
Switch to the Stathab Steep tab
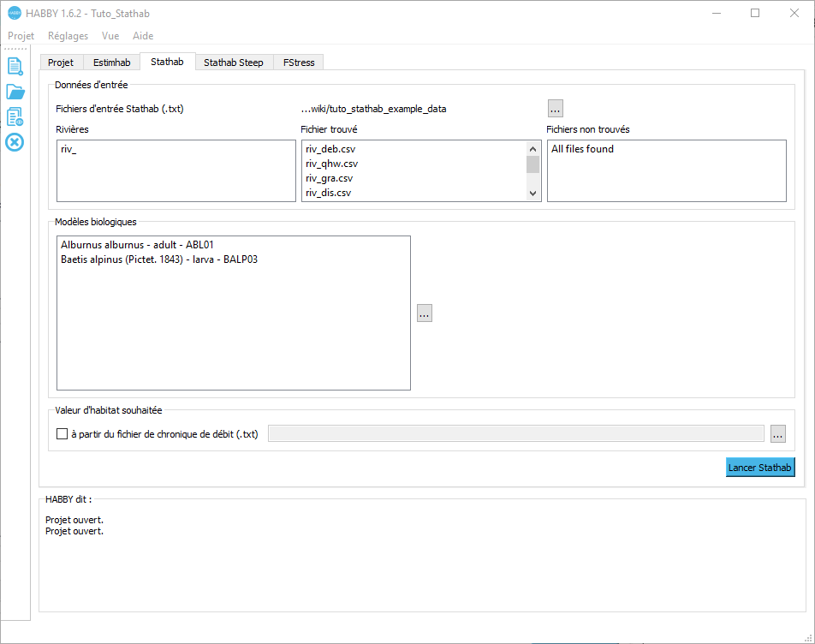[233, 63]
